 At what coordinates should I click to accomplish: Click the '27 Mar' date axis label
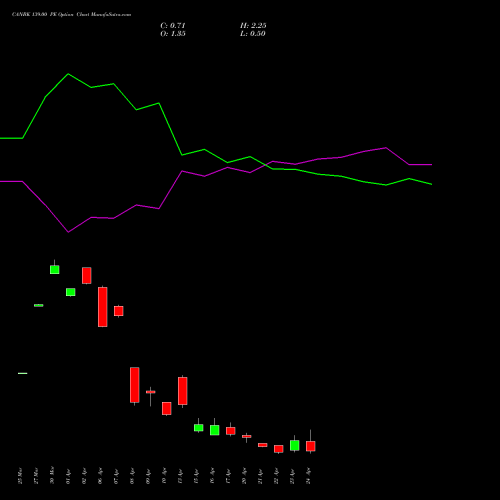click(36, 476)
